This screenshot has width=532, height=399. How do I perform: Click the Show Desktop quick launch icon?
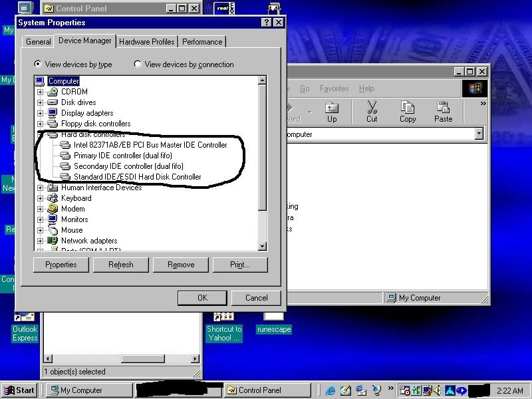pos(345,390)
